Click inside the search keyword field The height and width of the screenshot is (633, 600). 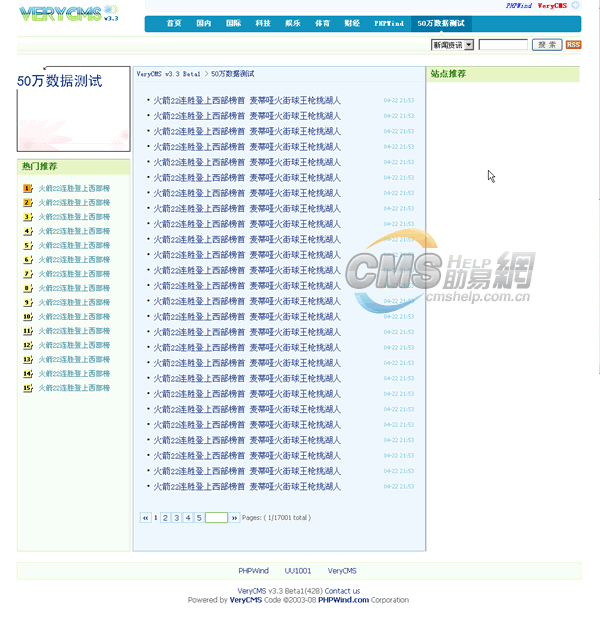click(503, 45)
